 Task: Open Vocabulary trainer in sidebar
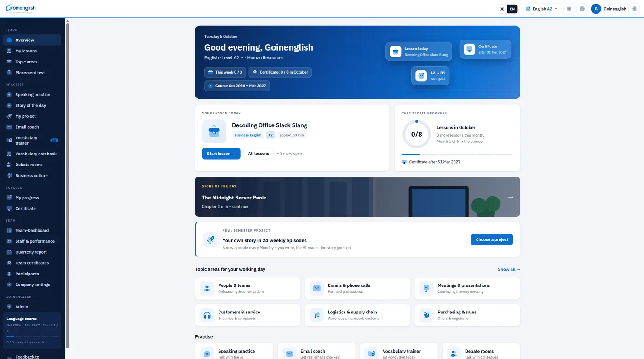32,141
